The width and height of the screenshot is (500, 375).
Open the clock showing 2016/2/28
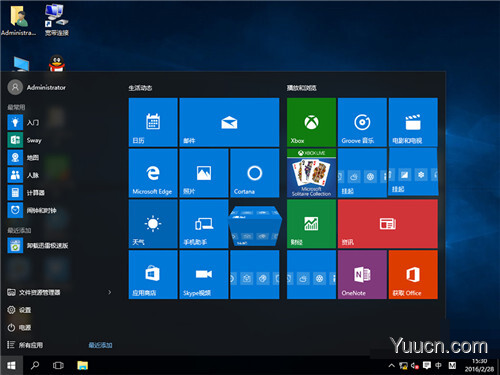(479, 366)
